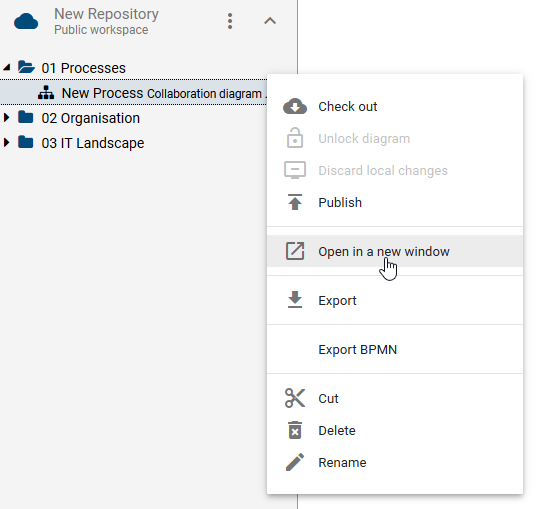
Task: Collapse the 01 Processes folder arrow
Action: tap(7, 67)
